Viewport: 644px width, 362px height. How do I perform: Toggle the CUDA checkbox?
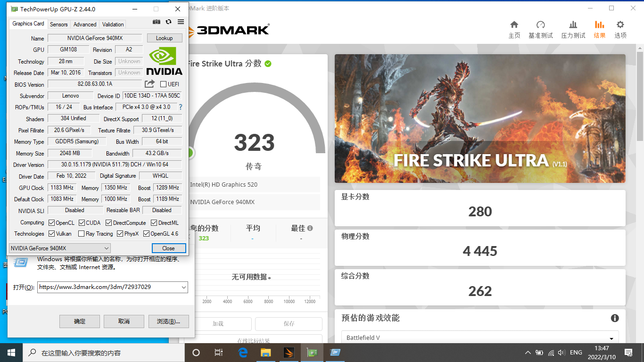click(x=82, y=222)
